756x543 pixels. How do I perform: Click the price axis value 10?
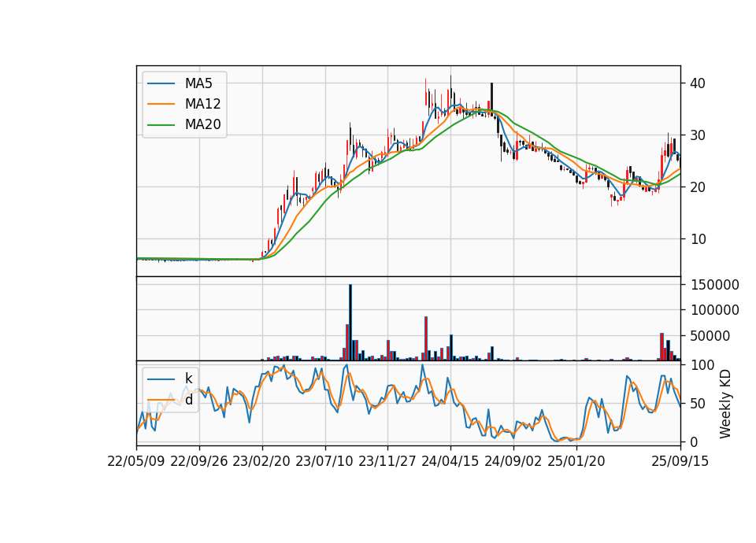tap(698, 239)
